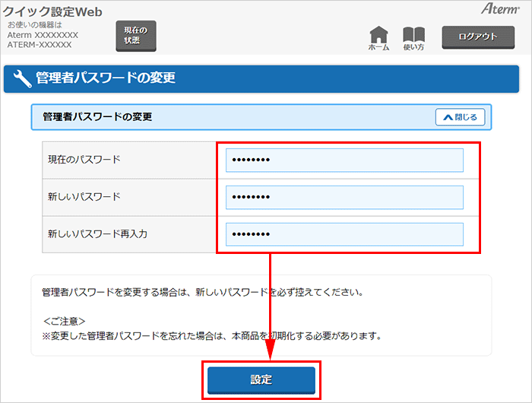The width and height of the screenshot is (532, 403).
Task: Focus the 現在のパスワード input field
Action: (x=344, y=160)
